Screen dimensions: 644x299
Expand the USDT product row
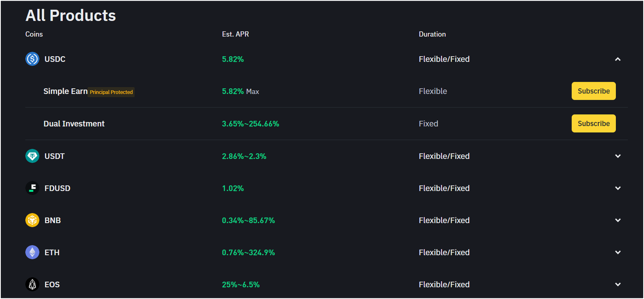[x=618, y=156]
